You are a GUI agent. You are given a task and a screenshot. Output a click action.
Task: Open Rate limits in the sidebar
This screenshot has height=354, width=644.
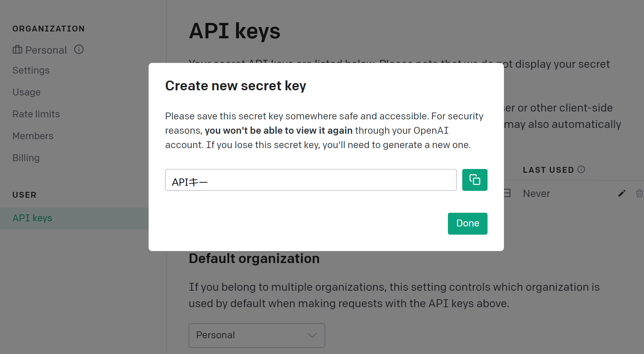(x=36, y=114)
